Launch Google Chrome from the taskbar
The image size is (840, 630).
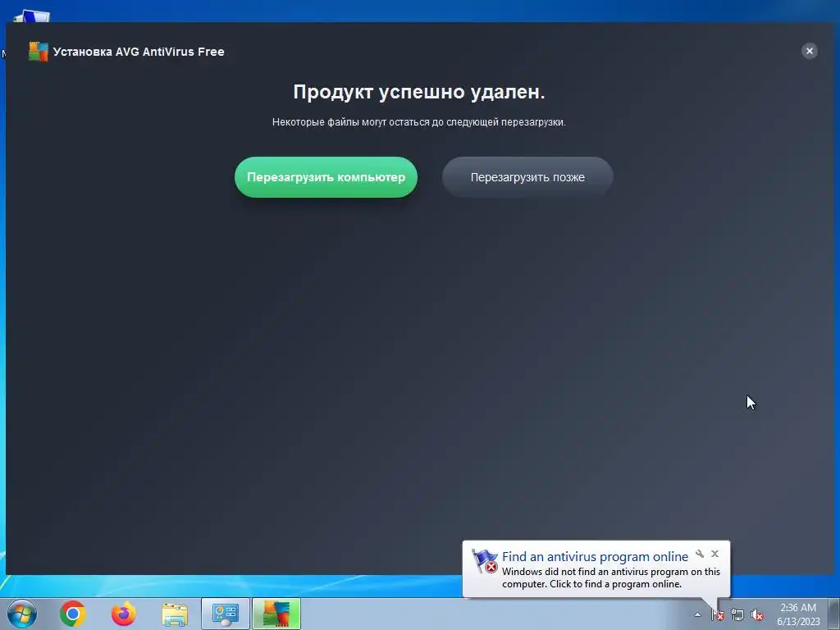point(73,614)
